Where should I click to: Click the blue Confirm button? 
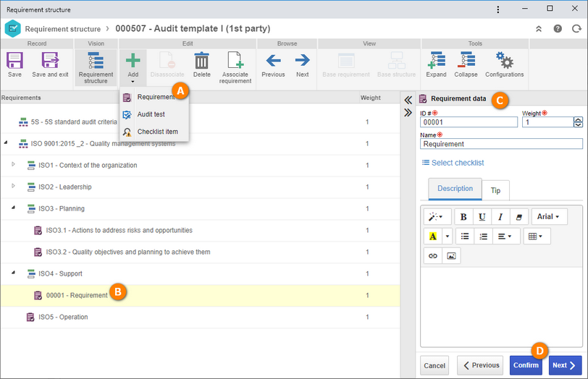pyautogui.click(x=526, y=365)
